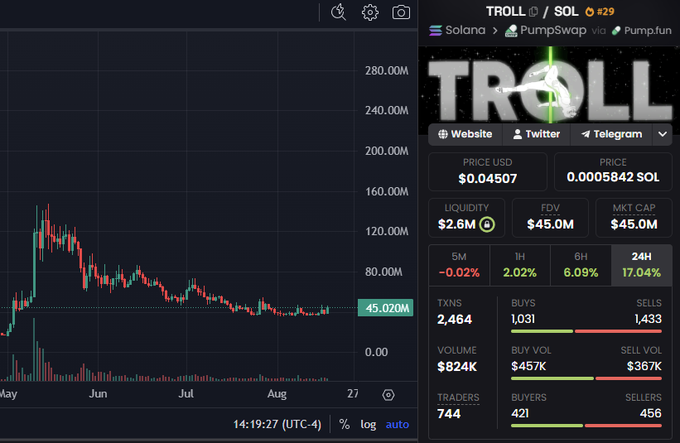Viewport: 680px width, 443px height.
Task: Click the TRADERS 744 value
Action: pos(449,414)
